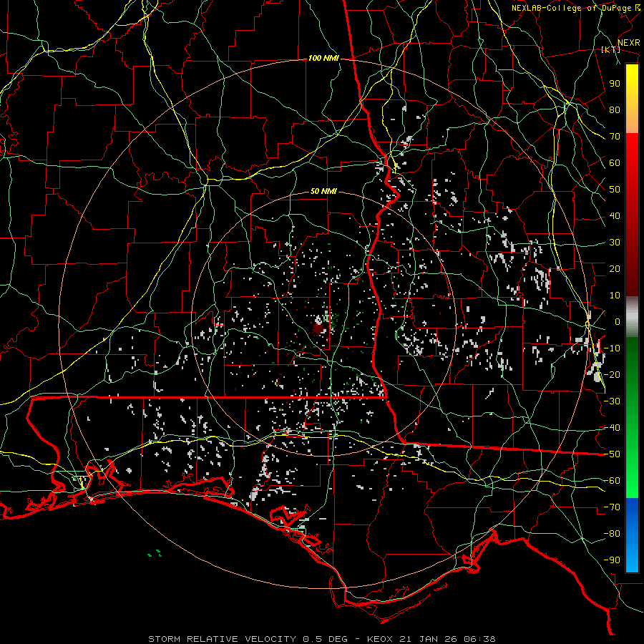Image resolution: width=644 pixels, height=644 pixels.
Task: Click the "NEXR" label above the scale
Action: (629, 43)
